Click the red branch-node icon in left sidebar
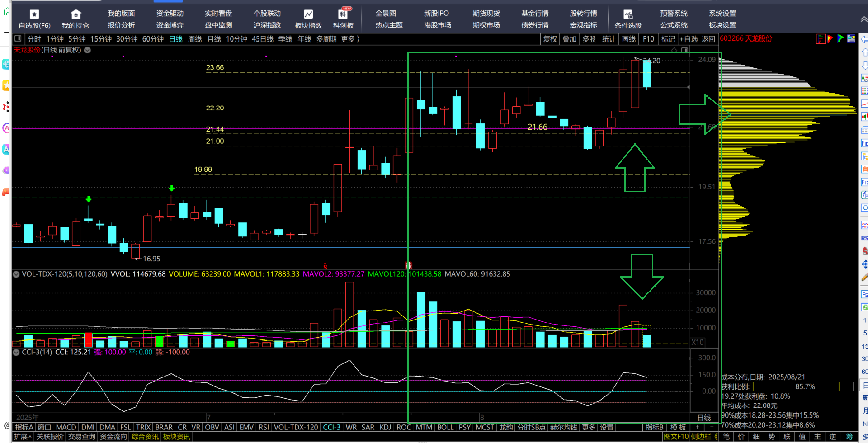Image resolution: width=868 pixels, height=443 pixels. tap(6, 107)
